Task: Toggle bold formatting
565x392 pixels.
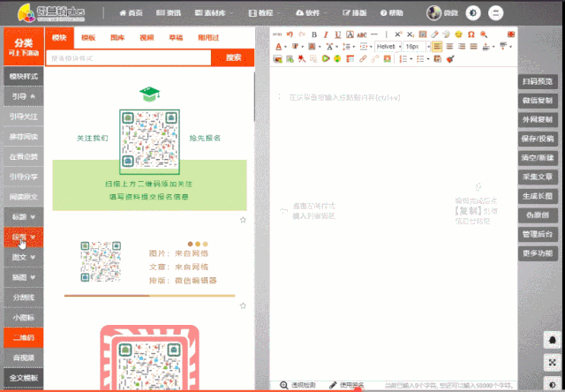Action: pos(314,34)
